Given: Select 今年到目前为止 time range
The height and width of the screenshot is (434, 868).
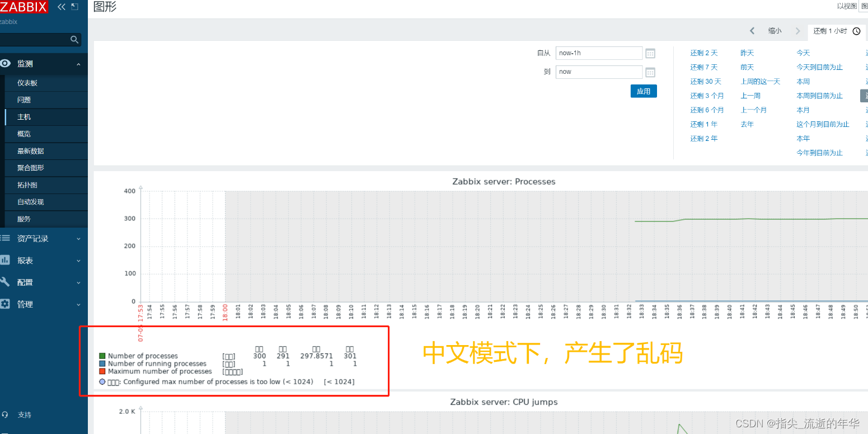Looking at the screenshot, I should pyautogui.click(x=820, y=153).
